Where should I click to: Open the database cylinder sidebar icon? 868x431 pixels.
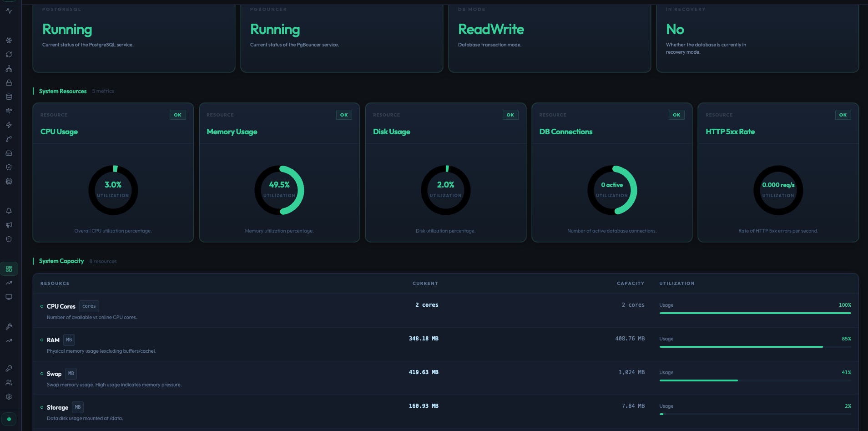pyautogui.click(x=9, y=96)
